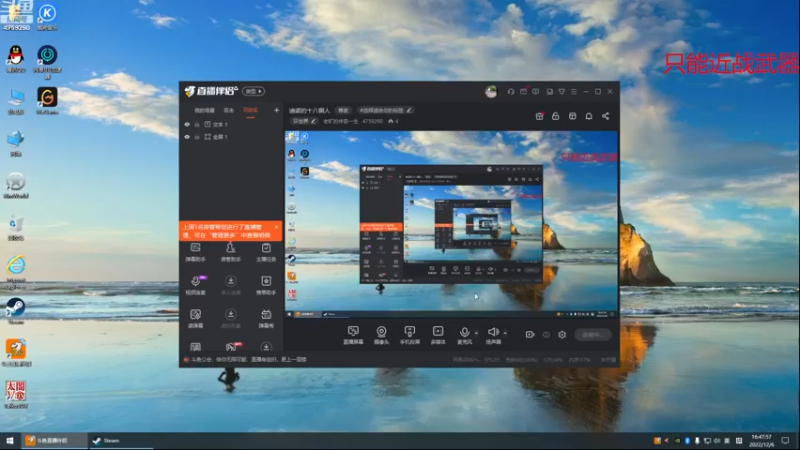Click the 修改 button beside room title

(x=343, y=110)
